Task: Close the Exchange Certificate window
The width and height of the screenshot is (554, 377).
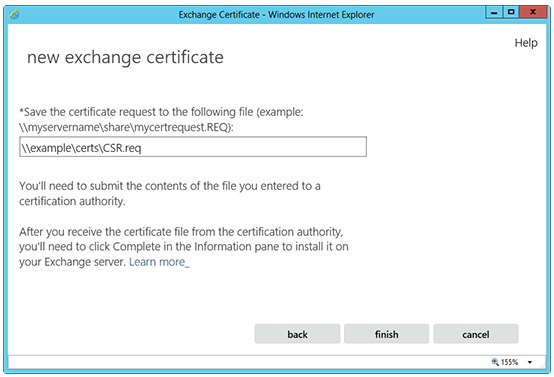Action: [533, 12]
